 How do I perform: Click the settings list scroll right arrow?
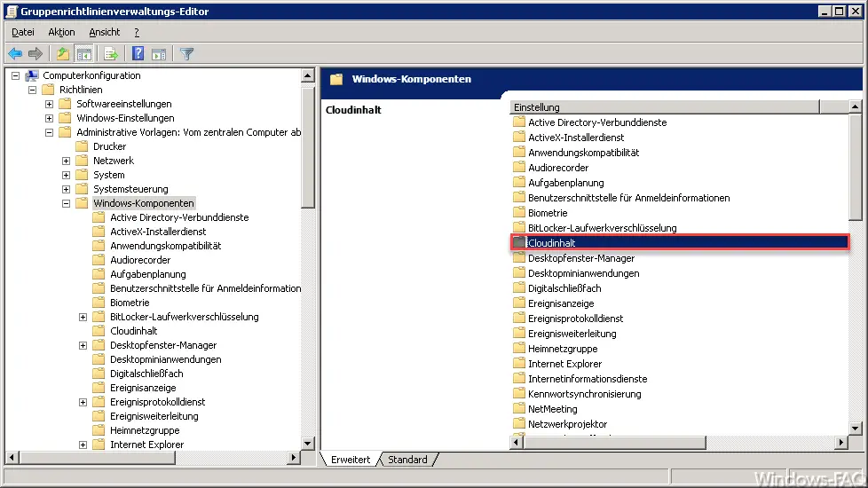841,442
